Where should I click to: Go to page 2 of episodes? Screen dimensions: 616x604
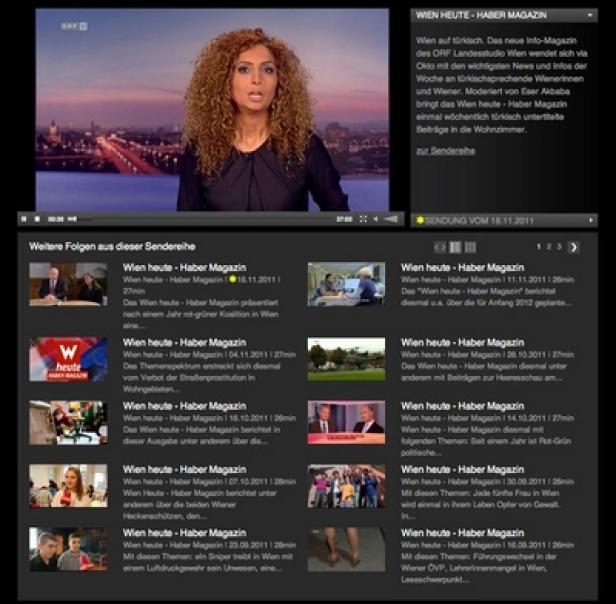tap(549, 247)
